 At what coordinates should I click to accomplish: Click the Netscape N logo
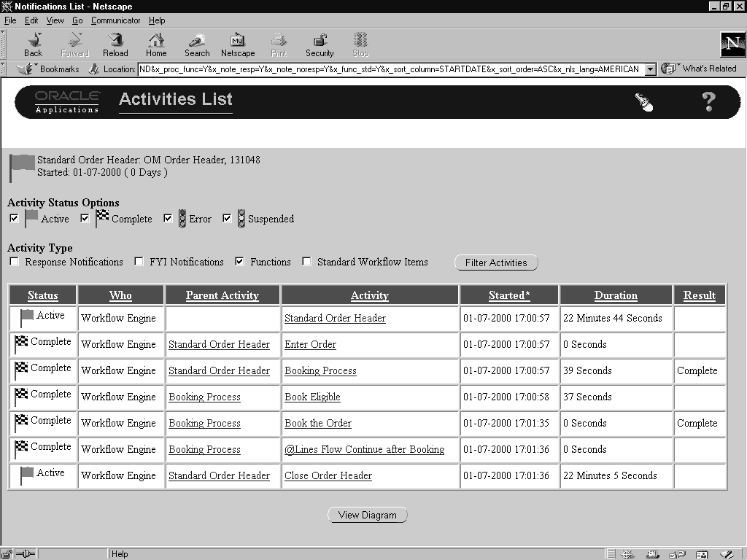(x=732, y=44)
